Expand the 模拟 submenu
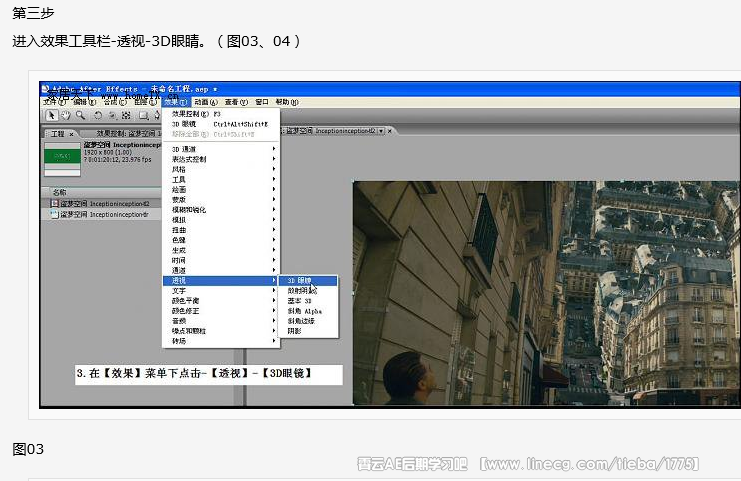 (221, 220)
